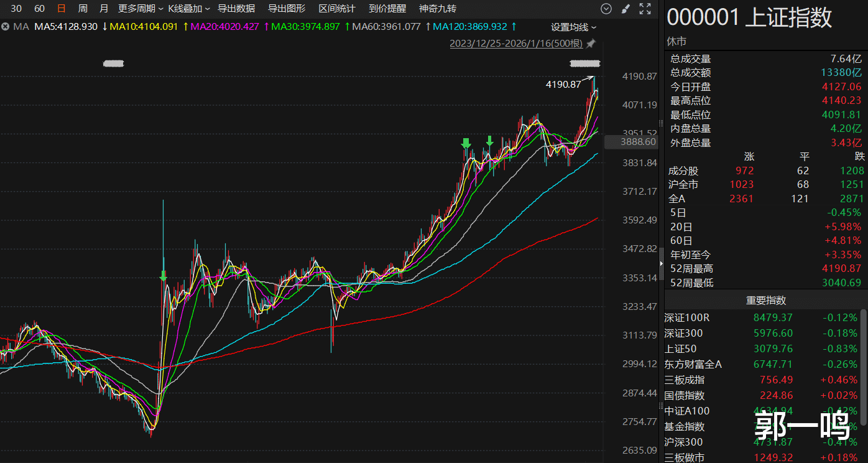Select the magenta MA20:4020.427 readout
The width and height of the screenshot is (868, 463).
click(224, 27)
